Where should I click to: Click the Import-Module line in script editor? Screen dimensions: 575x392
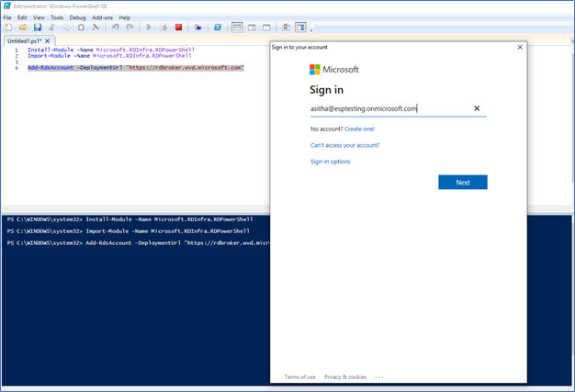click(x=109, y=56)
